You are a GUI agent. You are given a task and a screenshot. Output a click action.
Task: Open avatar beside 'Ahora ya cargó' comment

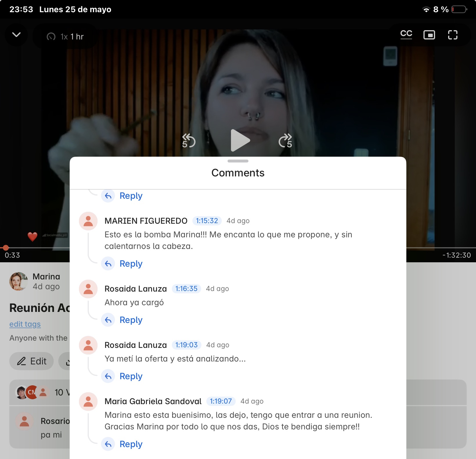pyautogui.click(x=88, y=289)
